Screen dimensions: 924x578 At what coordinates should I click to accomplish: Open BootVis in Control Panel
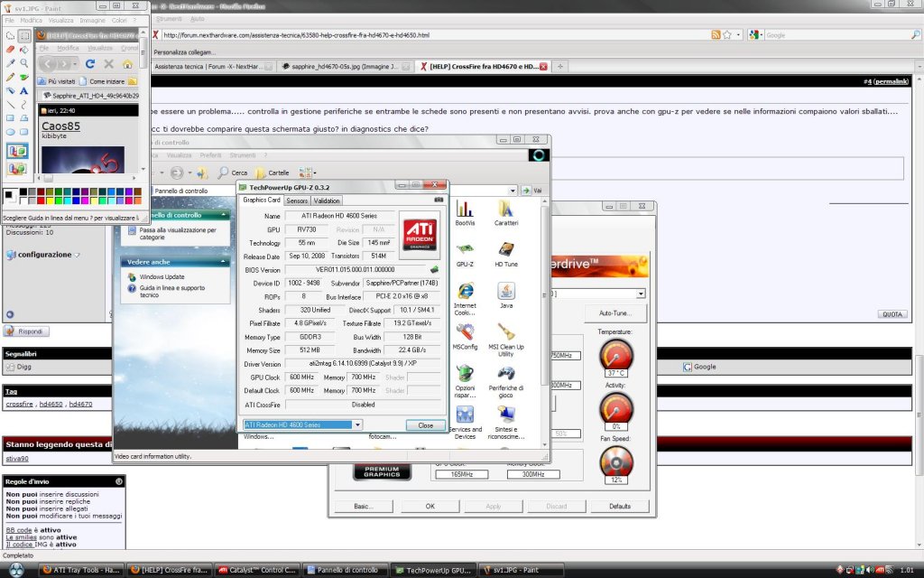pos(465,212)
